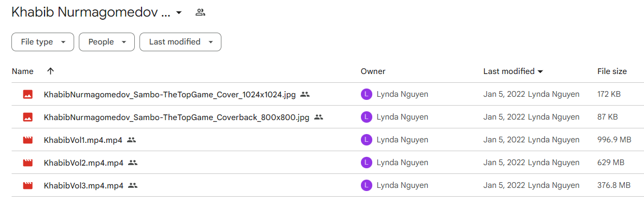Viewport: 644px width, 205px height.
Task: Click owner Lynda Nguyen in Cover_1024x1024.jpg row
Action: tap(402, 95)
